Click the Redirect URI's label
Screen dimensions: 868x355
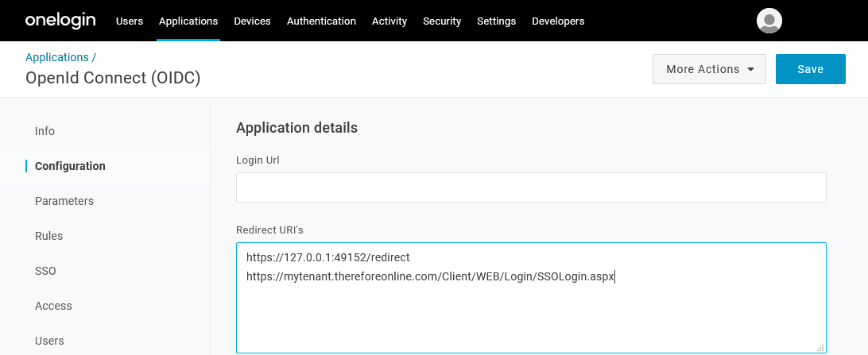point(269,230)
